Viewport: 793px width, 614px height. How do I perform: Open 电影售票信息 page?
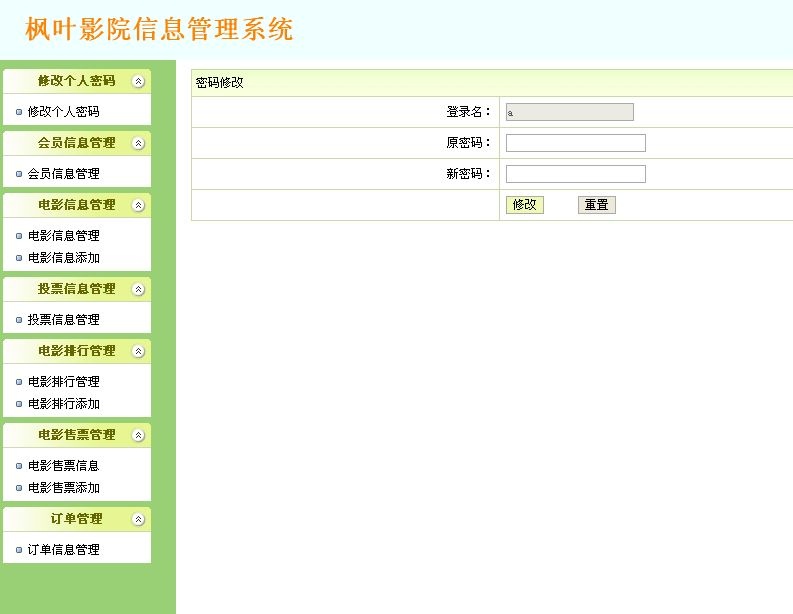point(63,465)
